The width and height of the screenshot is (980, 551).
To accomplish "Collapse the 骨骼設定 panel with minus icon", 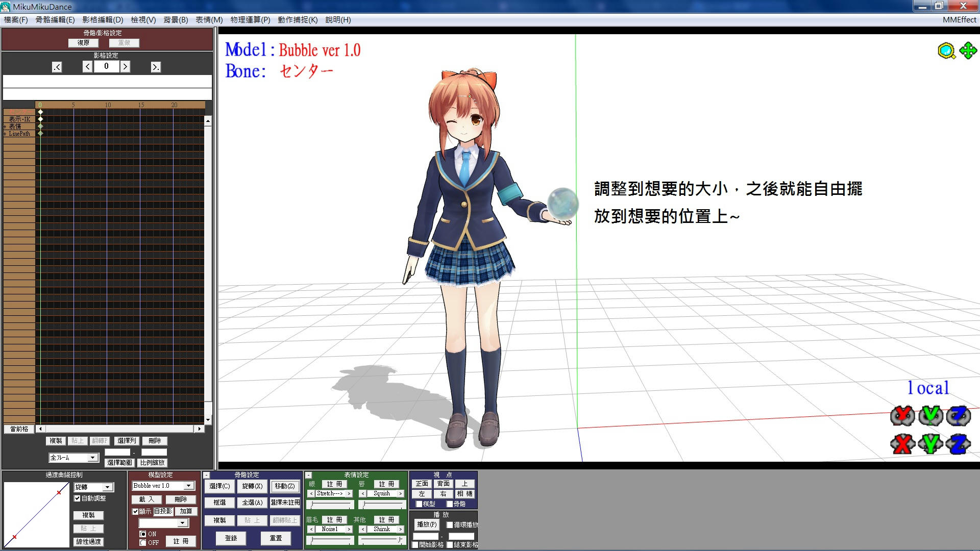I will (207, 475).
